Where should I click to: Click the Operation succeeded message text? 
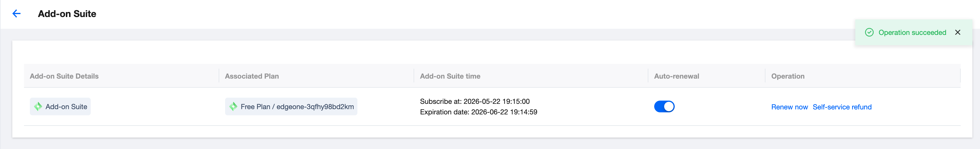912,32
